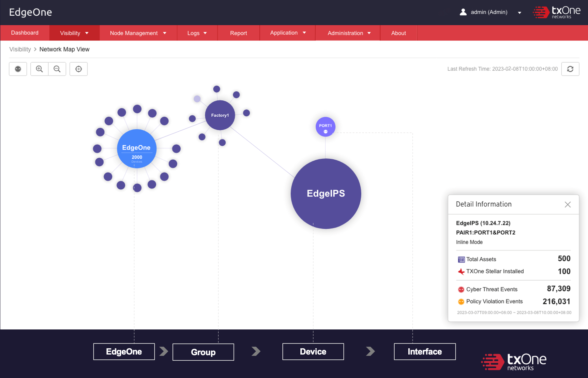
Task: Recenter the map with target icon
Action: pyautogui.click(x=79, y=69)
